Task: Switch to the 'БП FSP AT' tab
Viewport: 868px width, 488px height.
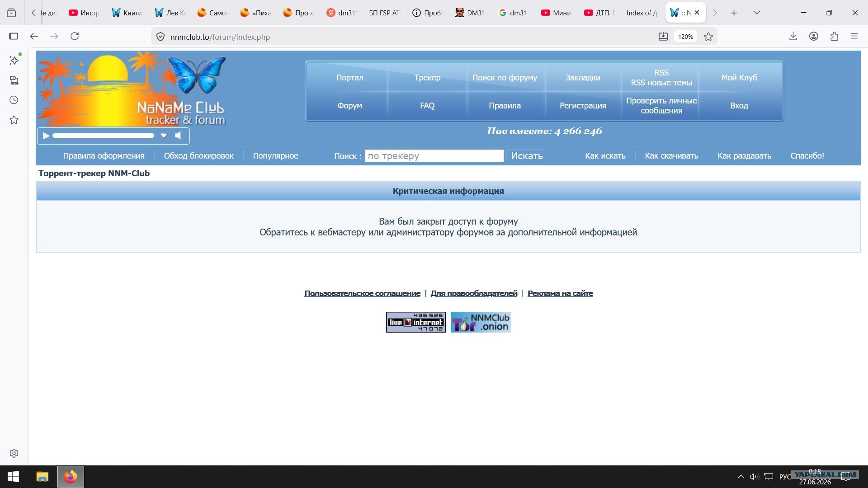Action: (x=385, y=13)
